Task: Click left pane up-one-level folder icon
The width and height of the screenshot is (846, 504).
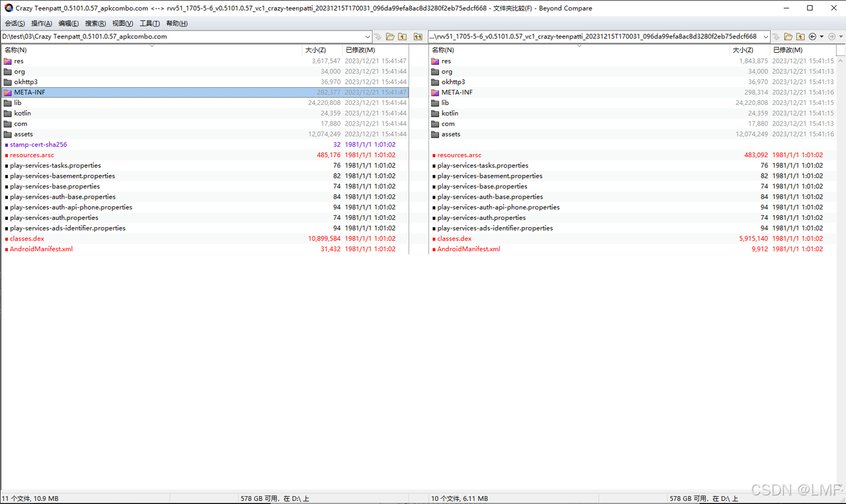Action: 402,36
